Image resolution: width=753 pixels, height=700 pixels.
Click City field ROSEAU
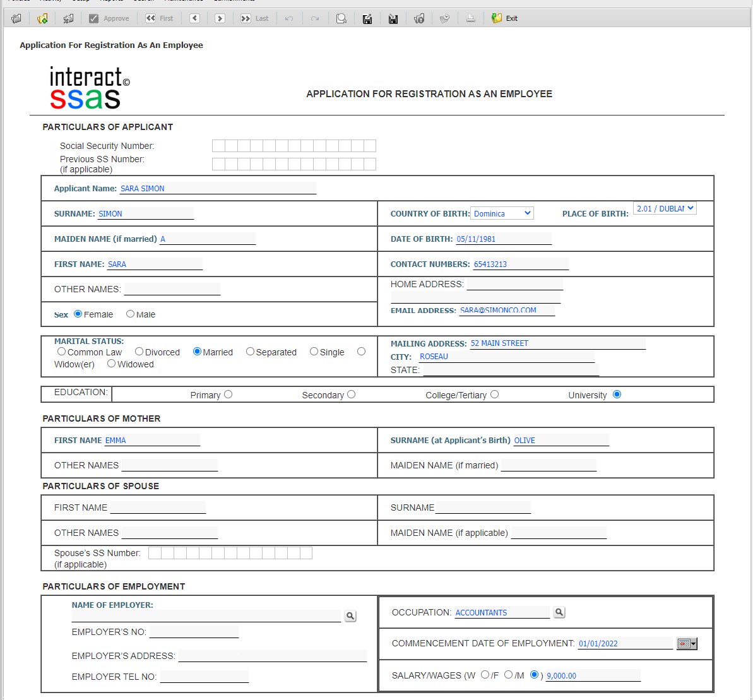(507, 356)
